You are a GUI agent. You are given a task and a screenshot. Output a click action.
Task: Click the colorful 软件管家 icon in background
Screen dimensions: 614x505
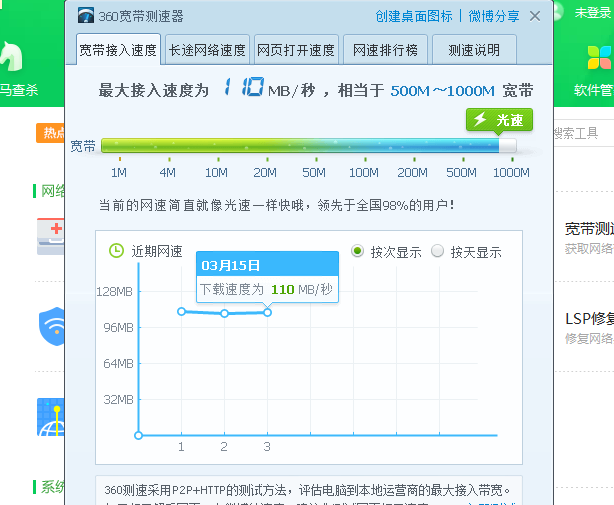(x=599, y=57)
